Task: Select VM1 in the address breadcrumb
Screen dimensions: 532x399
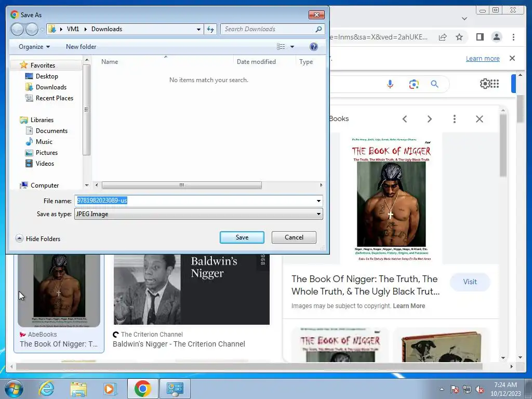Action: pos(73,29)
